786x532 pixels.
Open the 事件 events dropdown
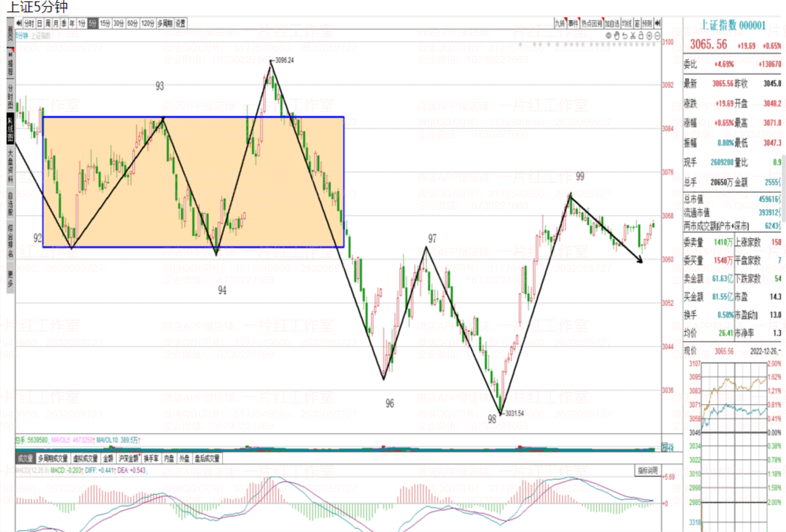pyautogui.click(x=573, y=23)
